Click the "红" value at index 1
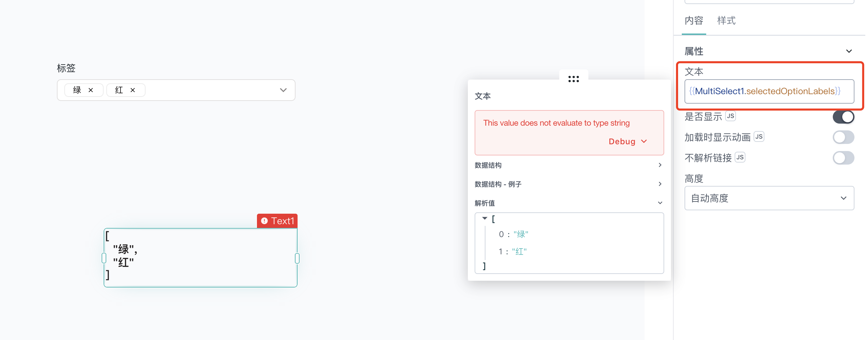This screenshot has height=340, width=868. click(519, 252)
